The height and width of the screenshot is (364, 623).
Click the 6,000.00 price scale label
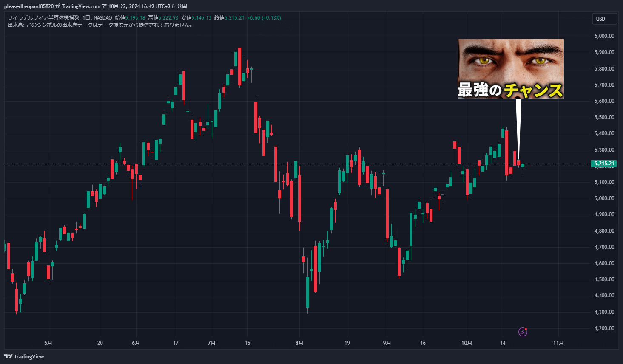pos(604,36)
